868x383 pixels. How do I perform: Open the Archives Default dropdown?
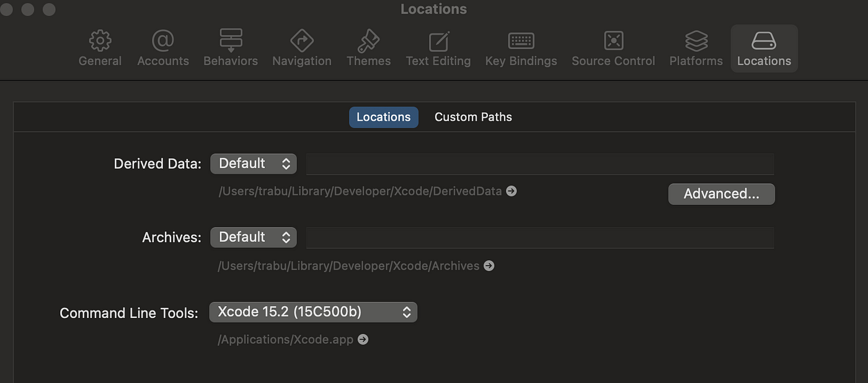(x=254, y=237)
